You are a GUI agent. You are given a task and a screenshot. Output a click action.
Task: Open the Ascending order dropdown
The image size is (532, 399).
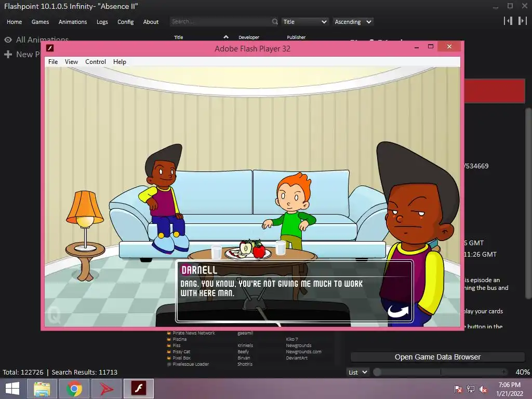[353, 22]
